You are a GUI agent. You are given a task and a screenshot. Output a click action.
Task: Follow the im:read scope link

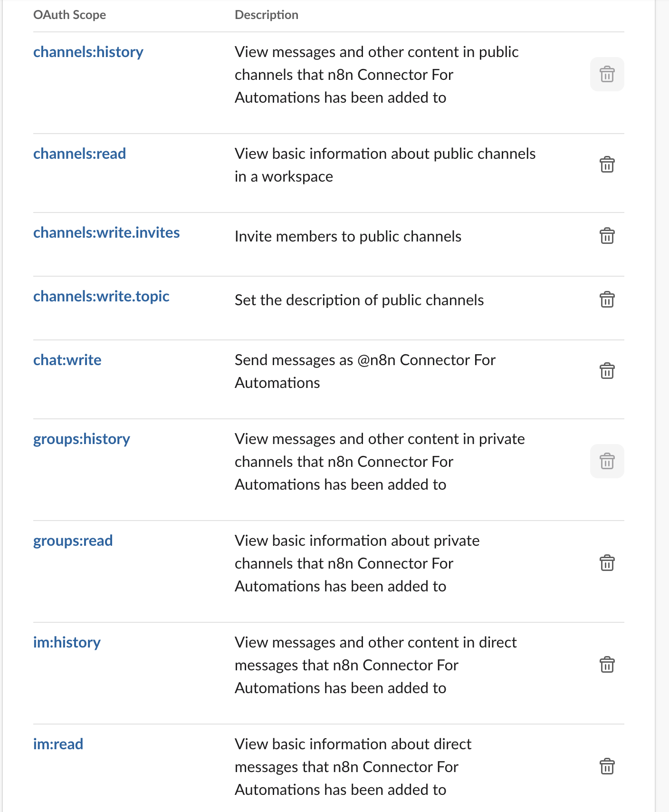coord(58,744)
